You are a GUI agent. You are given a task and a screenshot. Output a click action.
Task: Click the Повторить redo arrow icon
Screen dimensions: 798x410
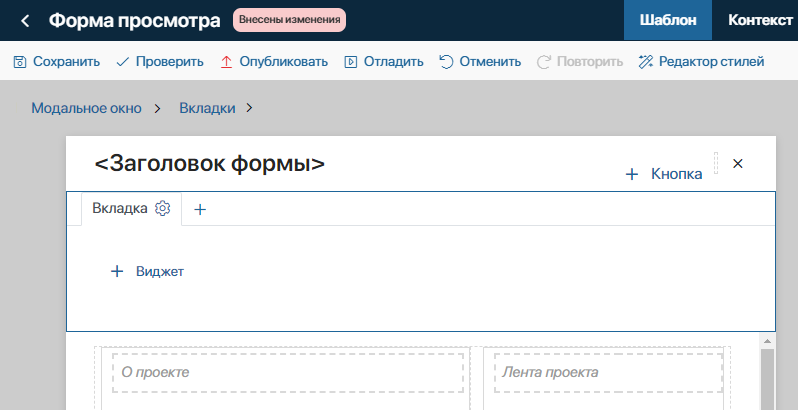click(x=544, y=62)
